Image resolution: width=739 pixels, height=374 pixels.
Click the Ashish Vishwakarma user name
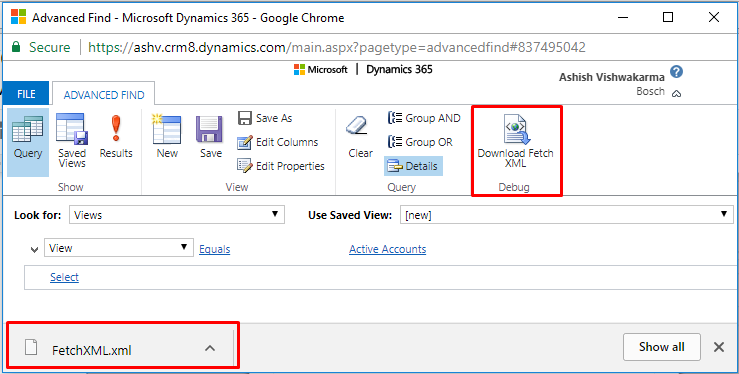pyautogui.click(x=611, y=77)
